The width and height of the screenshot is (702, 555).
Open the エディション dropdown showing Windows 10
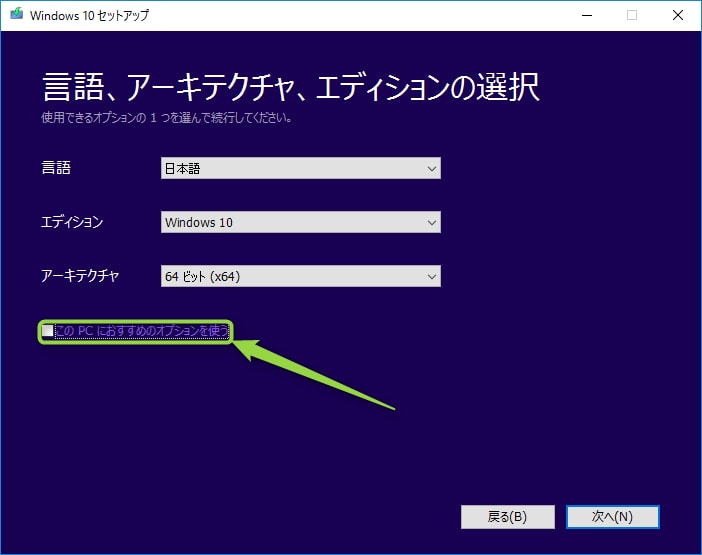[x=300, y=222]
